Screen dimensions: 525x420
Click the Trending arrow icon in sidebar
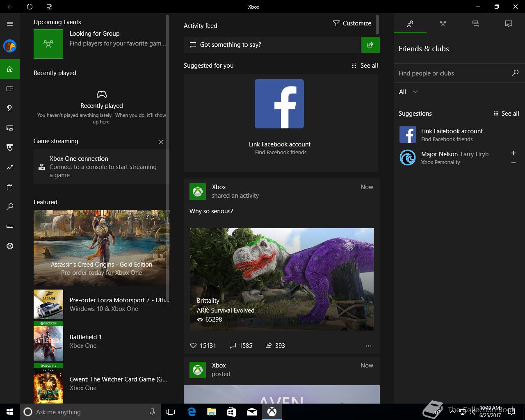click(x=10, y=167)
